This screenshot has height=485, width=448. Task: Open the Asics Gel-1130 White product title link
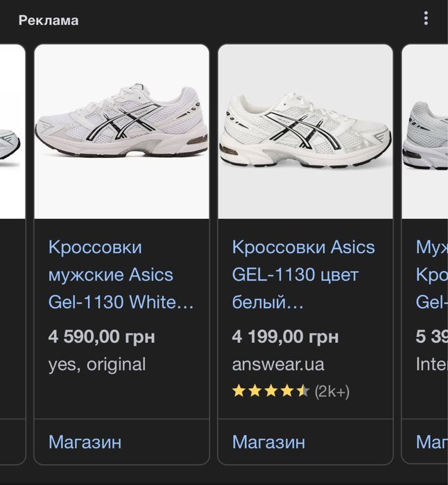click(x=121, y=275)
